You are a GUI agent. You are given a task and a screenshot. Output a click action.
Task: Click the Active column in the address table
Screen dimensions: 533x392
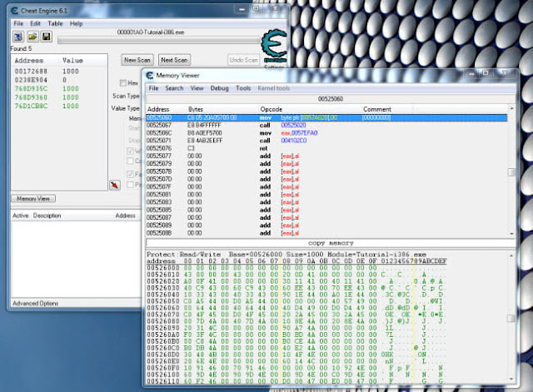20,216
